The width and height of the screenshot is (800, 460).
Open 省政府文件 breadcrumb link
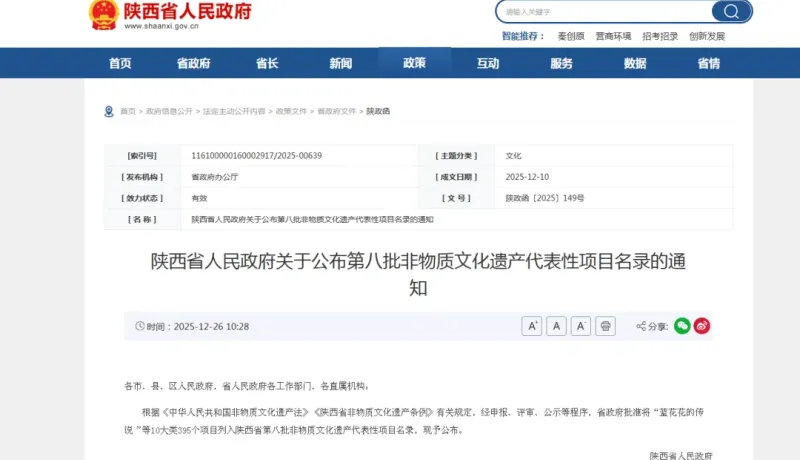336,111
